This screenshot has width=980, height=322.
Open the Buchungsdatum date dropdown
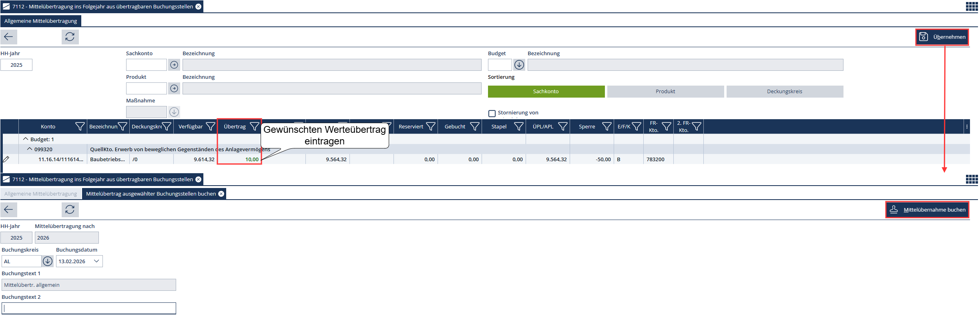coord(96,261)
